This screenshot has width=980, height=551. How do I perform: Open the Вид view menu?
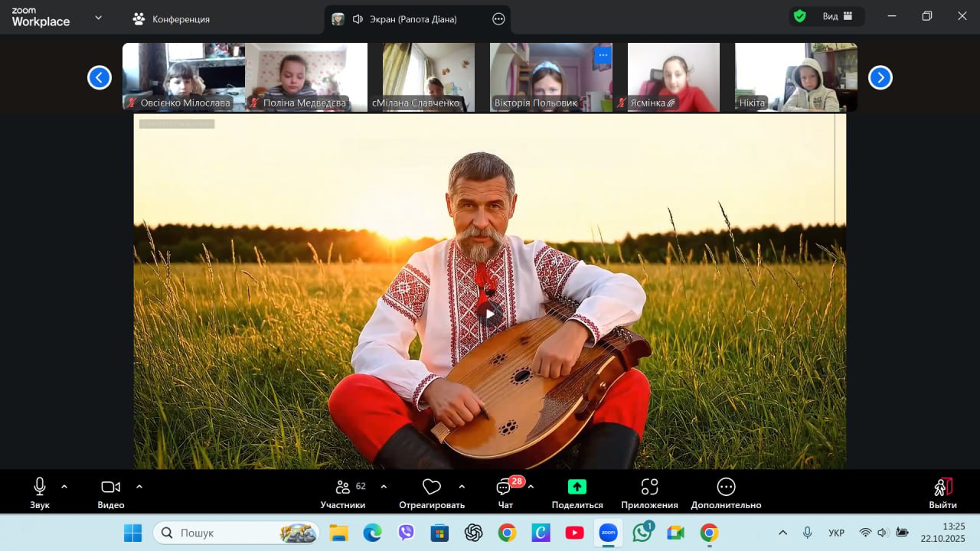pos(837,16)
